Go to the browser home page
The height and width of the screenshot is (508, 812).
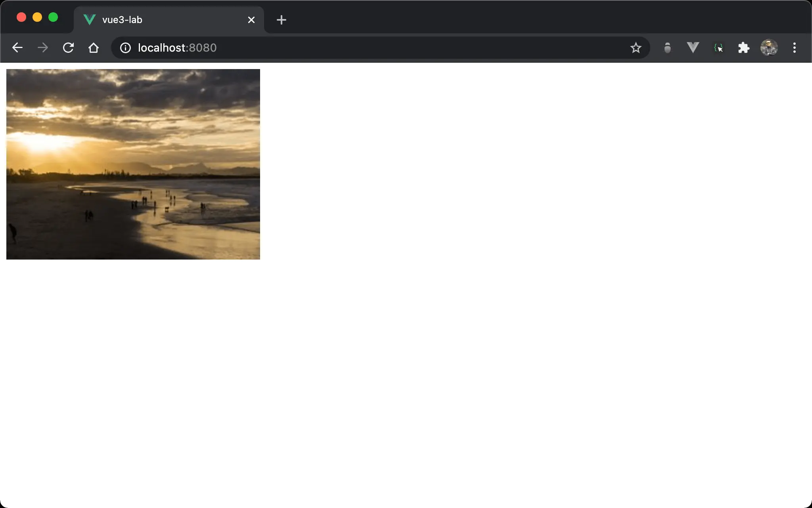(94, 48)
